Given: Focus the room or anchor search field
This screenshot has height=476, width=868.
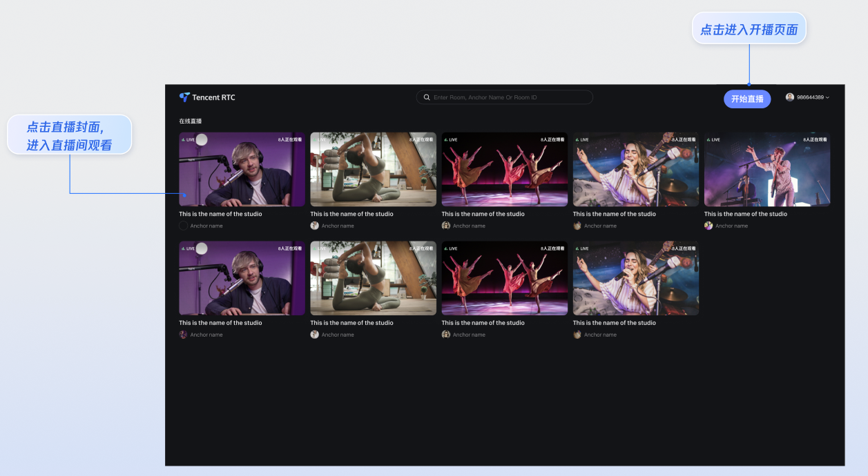Looking at the screenshot, I should pos(511,97).
